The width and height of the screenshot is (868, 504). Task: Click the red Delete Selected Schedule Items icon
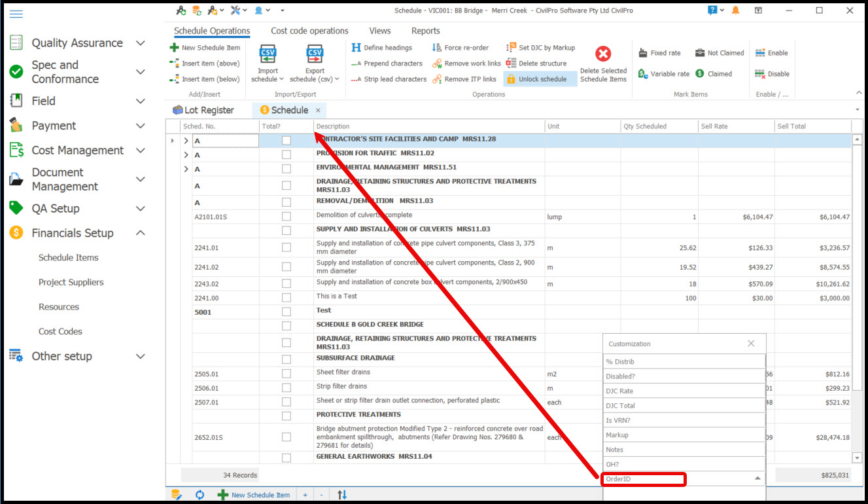603,54
